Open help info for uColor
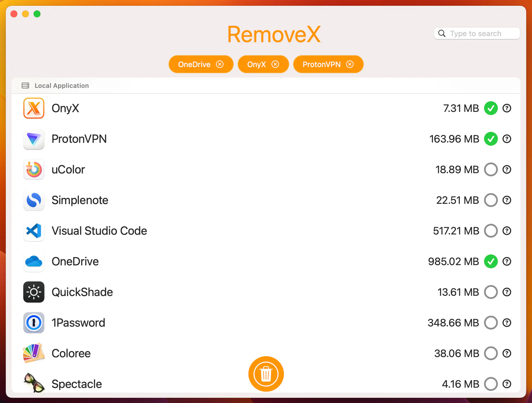Viewport: 532px width, 403px height. click(x=507, y=169)
